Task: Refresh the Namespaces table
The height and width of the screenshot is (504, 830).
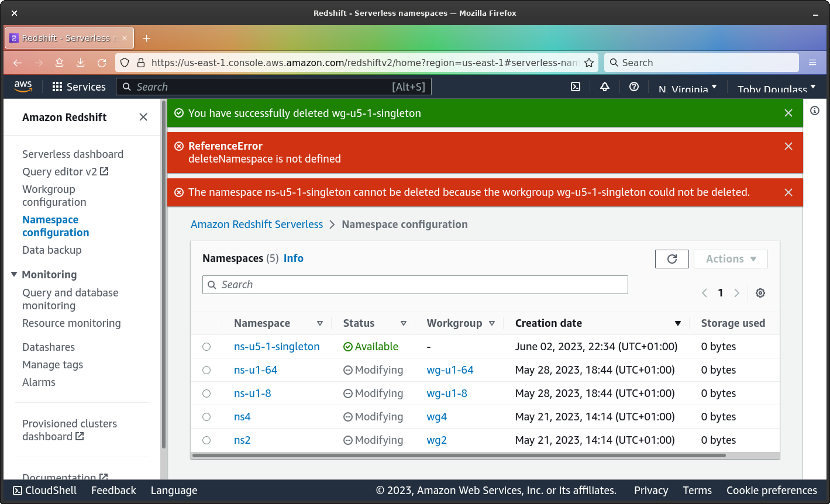Action: coord(672,259)
